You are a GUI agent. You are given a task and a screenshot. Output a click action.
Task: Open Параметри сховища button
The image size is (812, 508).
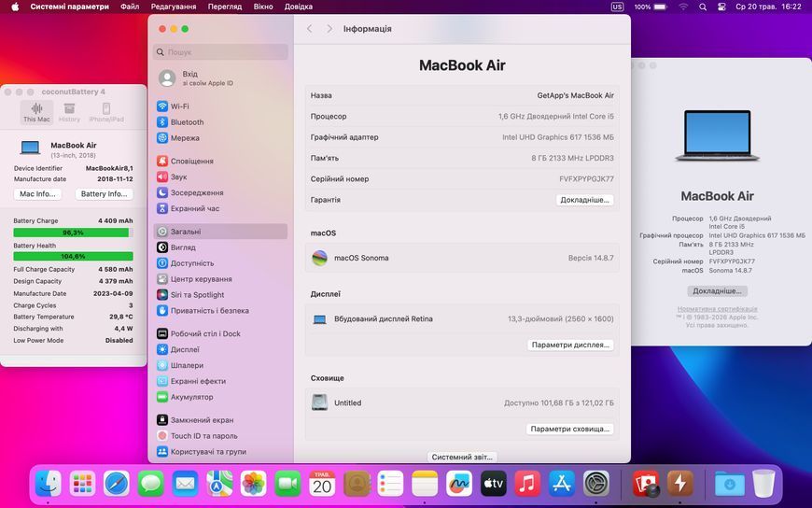pos(569,429)
